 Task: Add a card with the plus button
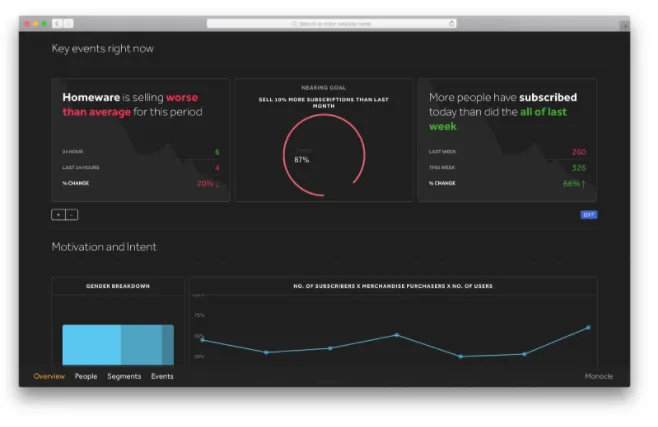point(58,215)
